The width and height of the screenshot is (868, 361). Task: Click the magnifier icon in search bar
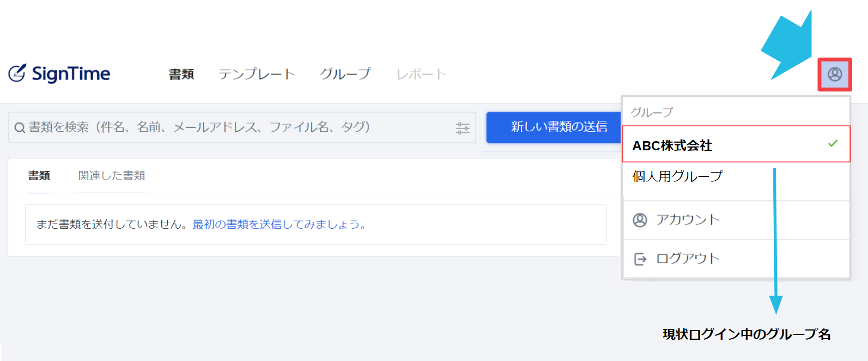pyautogui.click(x=20, y=128)
